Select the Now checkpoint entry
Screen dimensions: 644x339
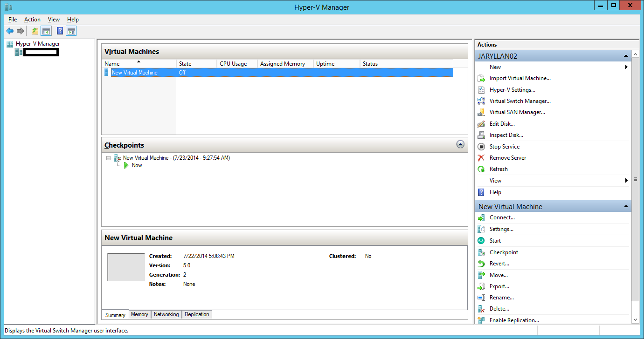137,165
